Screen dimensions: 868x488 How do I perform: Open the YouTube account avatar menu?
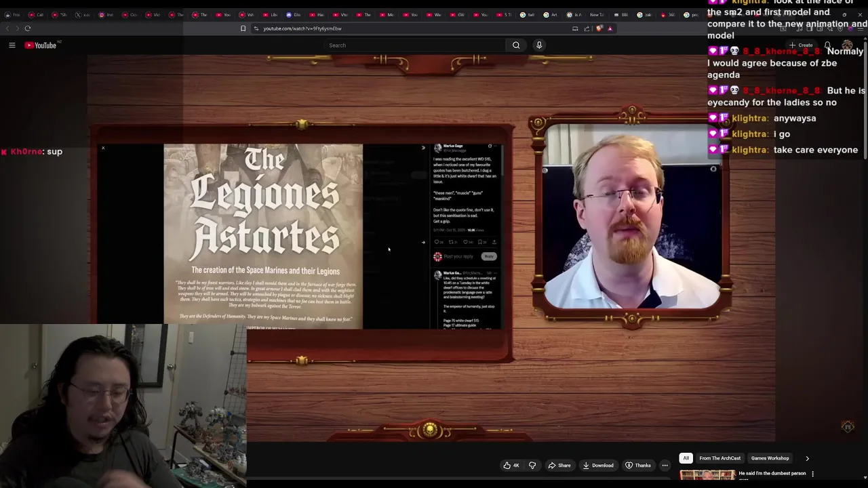click(847, 45)
